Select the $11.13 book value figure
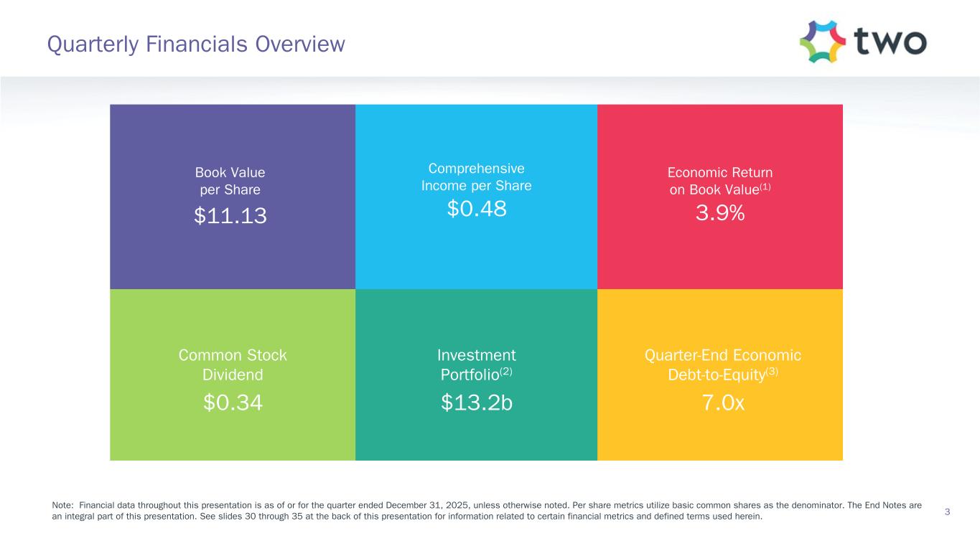Viewport: 980px width, 551px height. tap(230, 215)
